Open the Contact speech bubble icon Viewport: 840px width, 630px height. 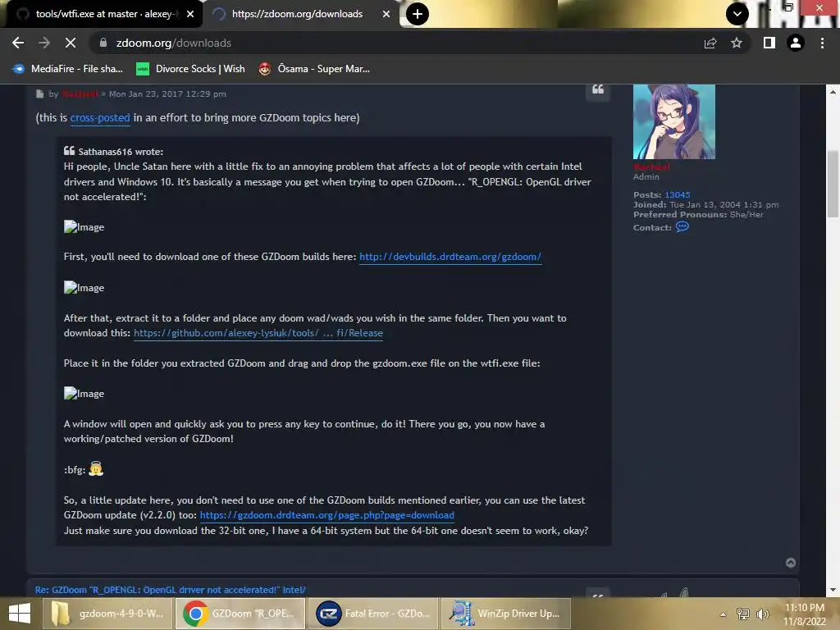pos(682,227)
